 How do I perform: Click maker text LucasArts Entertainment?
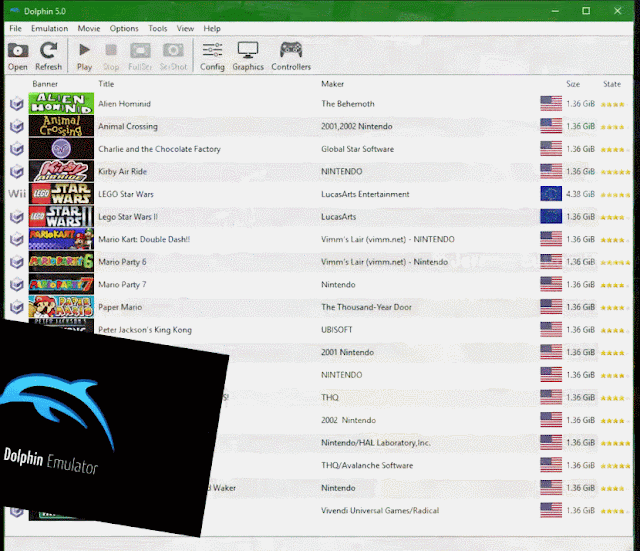point(365,194)
